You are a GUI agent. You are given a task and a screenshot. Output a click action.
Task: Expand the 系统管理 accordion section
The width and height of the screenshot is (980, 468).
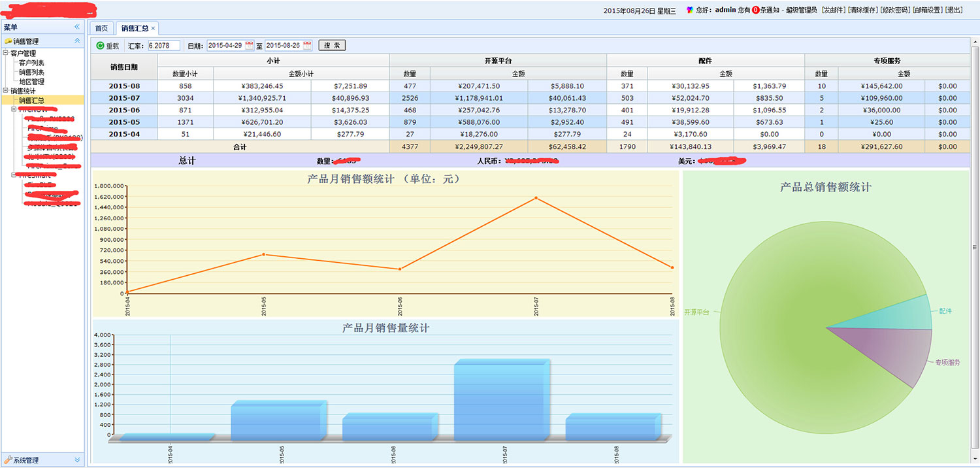click(x=77, y=460)
